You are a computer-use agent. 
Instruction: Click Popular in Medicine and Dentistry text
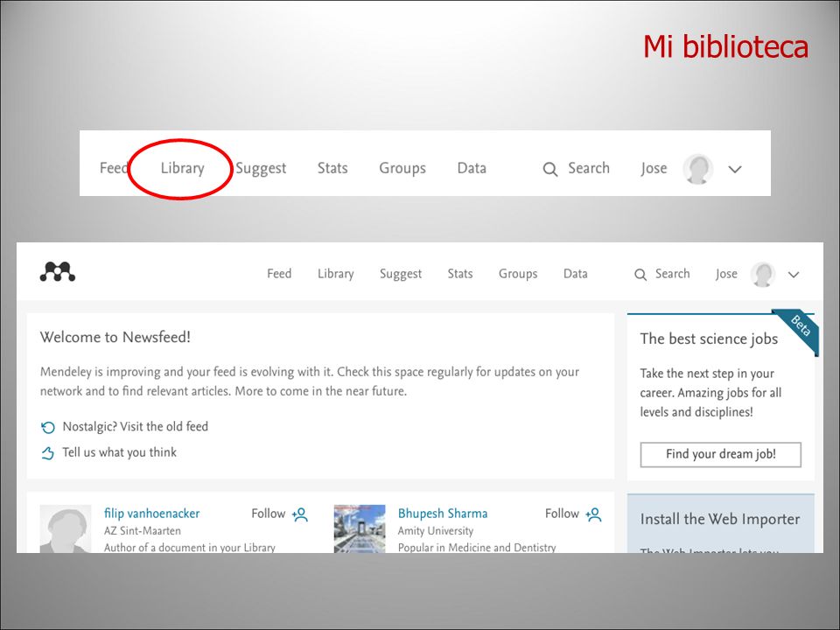tap(477, 548)
